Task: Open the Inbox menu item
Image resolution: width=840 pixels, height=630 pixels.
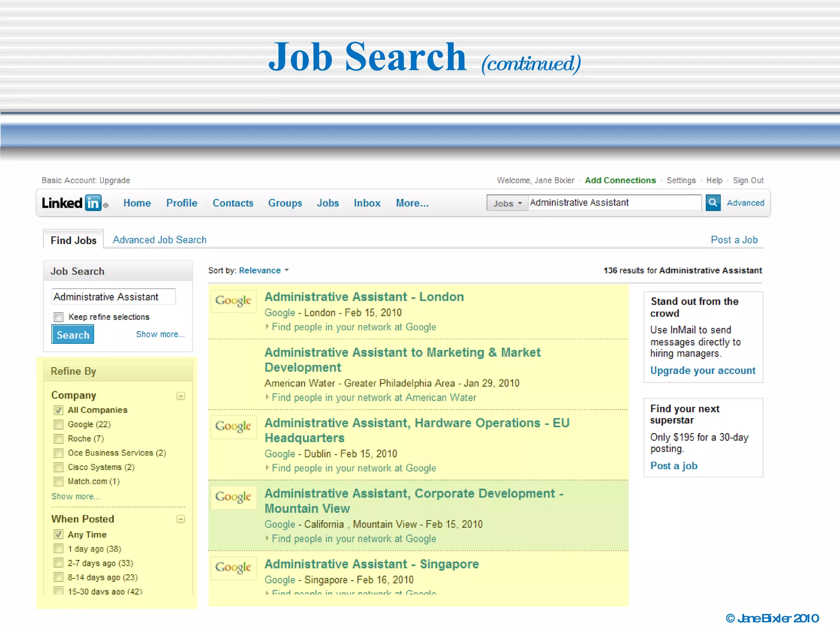Action: pos(367,203)
